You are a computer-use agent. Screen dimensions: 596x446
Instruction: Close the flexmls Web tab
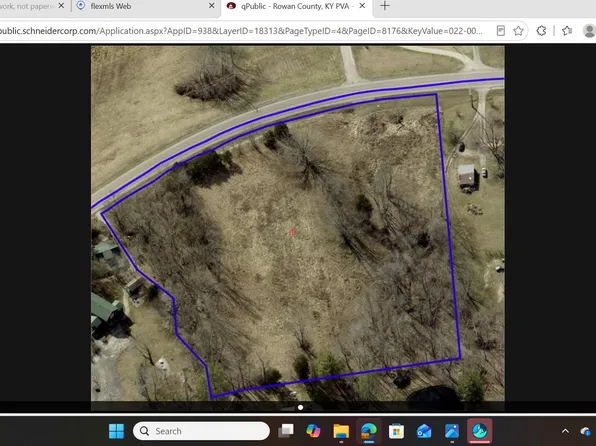click(212, 6)
